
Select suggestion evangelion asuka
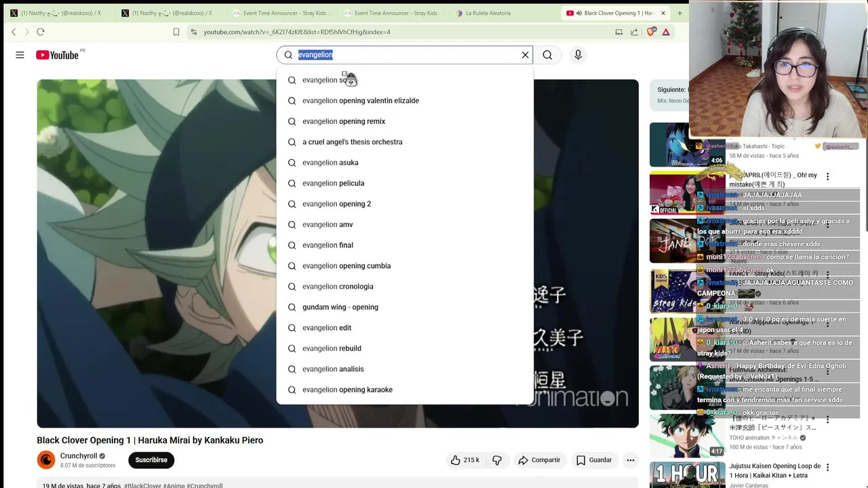(x=405, y=163)
